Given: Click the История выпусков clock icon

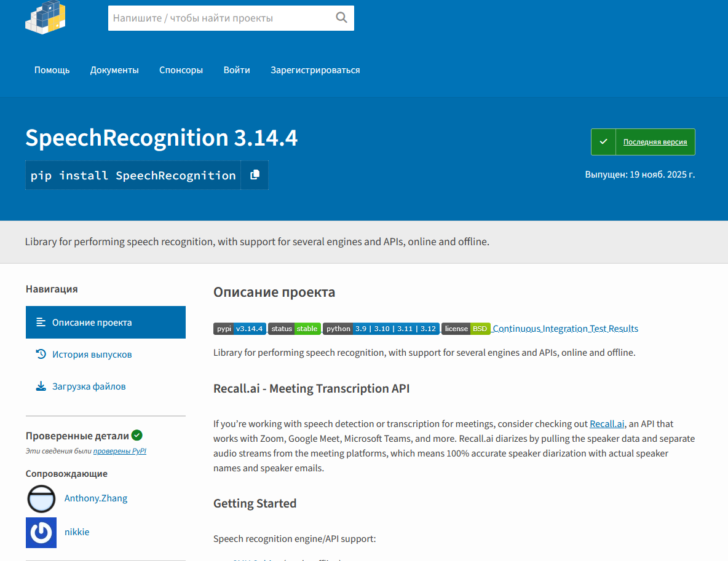Looking at the screenshot, I should [x=41, y=354].
